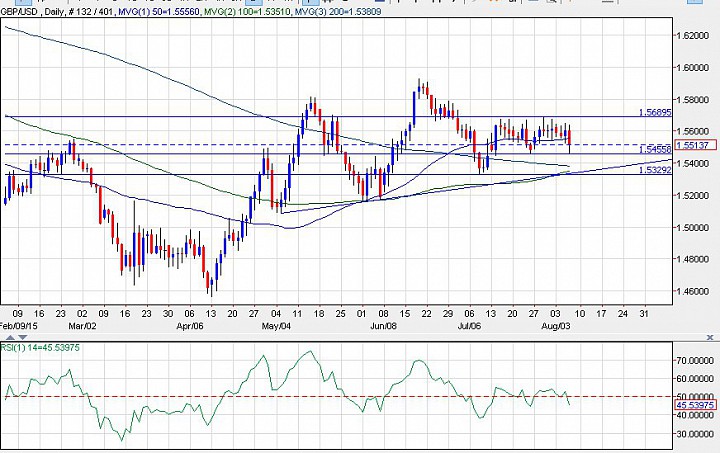Click the 1.62000 price axis label

(x=693, y=36)
